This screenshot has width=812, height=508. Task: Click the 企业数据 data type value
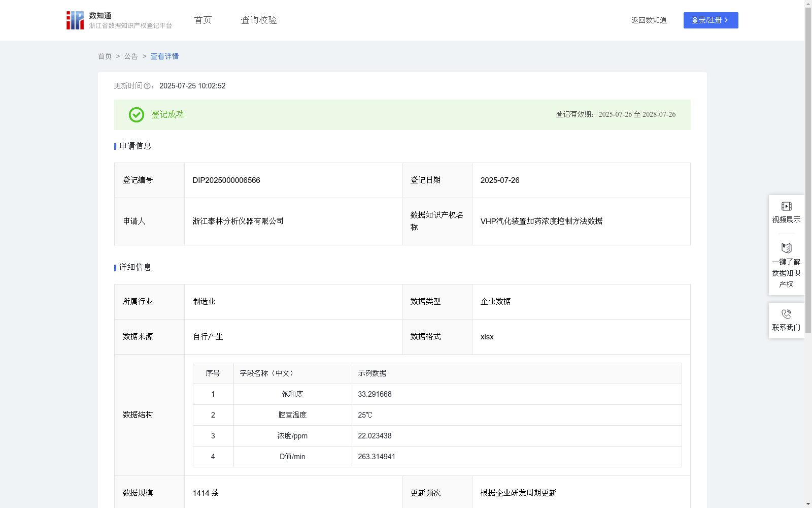click(x=495, y=302)
